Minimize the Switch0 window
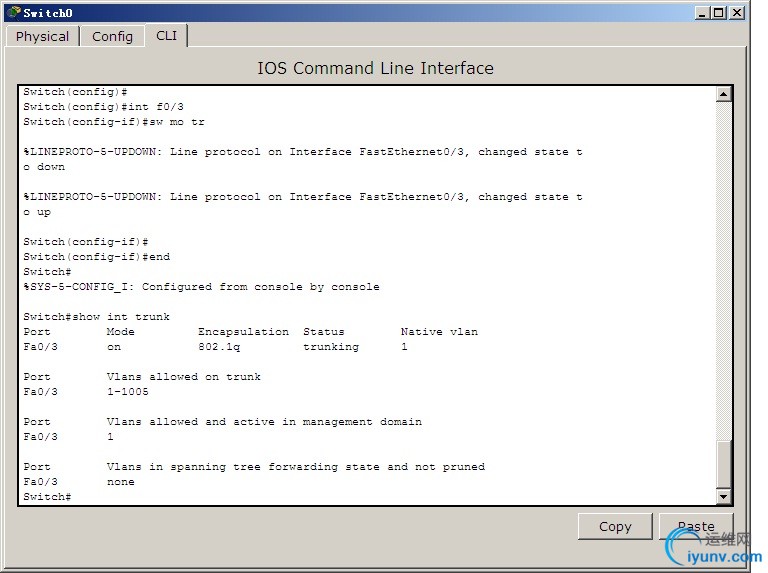768x573 pixels. tap(702, 13)
